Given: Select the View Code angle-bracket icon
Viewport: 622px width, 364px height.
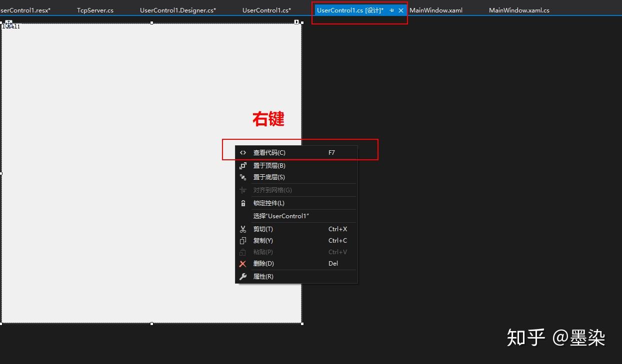Looking at the screenshot, I should [x=243, y=152].
